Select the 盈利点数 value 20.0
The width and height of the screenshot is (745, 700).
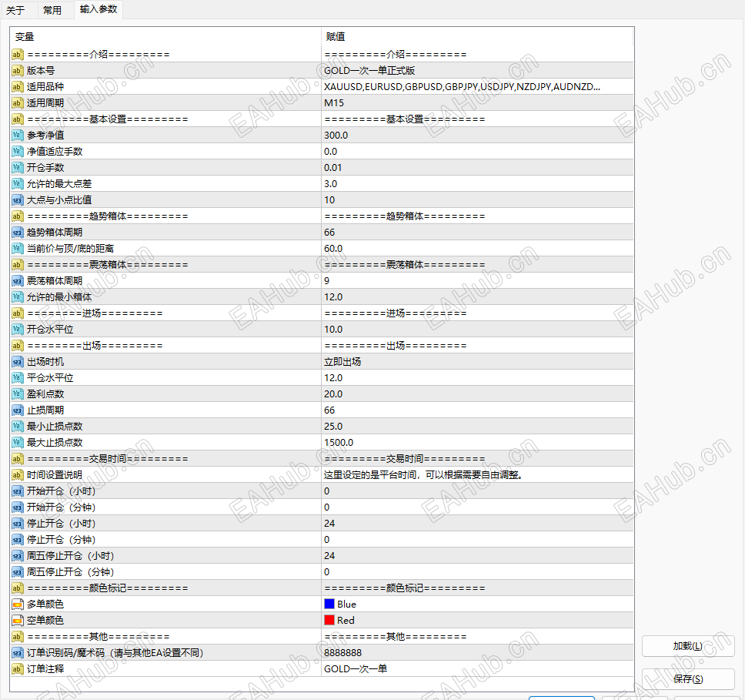333,394
